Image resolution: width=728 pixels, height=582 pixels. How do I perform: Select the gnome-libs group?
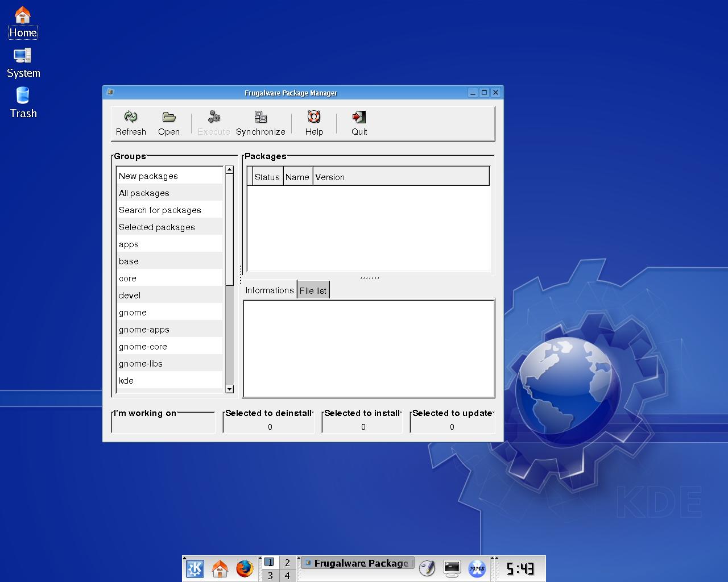[x=169, y=364]
